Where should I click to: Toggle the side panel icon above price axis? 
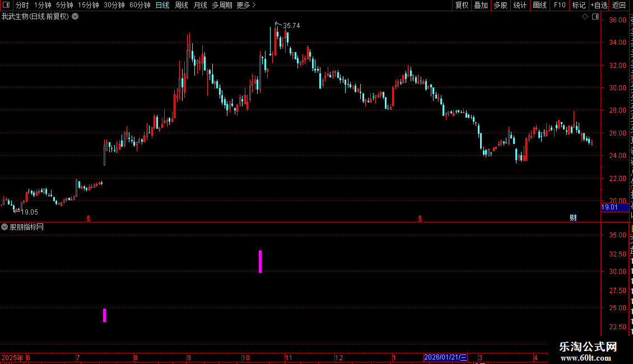[595, 17]
